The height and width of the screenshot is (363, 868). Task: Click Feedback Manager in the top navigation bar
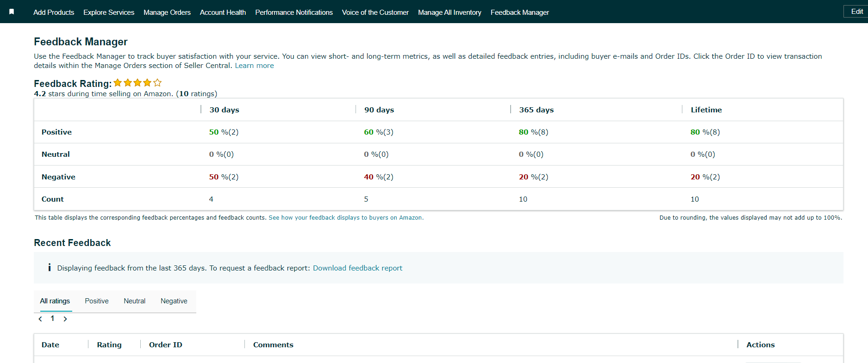coord(520,12)
